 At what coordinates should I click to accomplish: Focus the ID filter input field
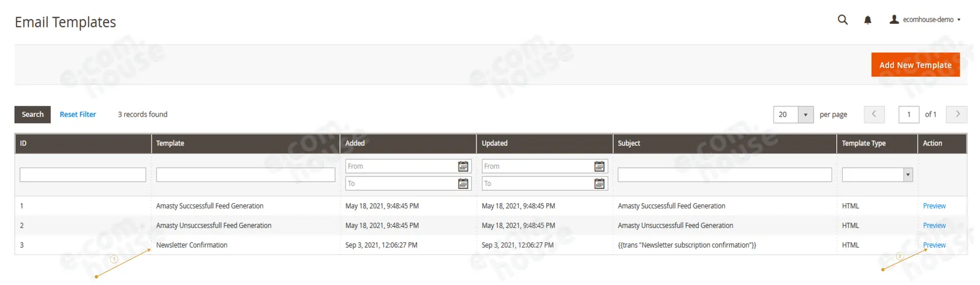click(x=83, y=175)
